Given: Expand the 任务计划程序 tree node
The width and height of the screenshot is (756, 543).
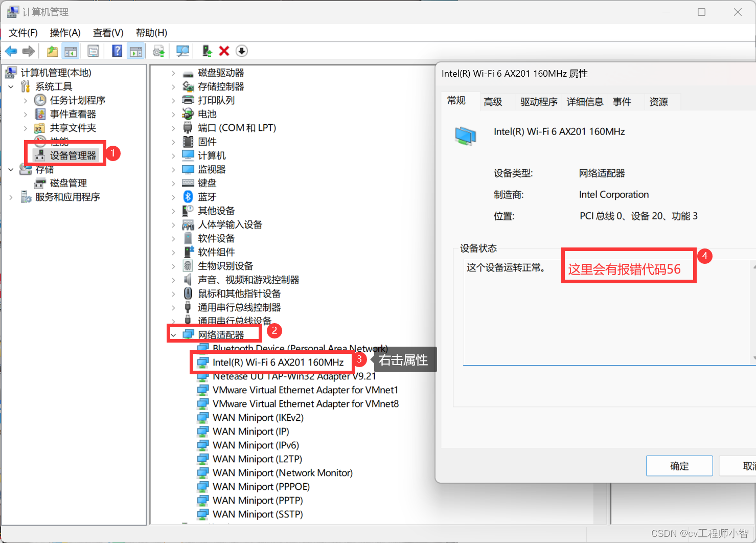Looking at the screenshot, I should 26,100.
